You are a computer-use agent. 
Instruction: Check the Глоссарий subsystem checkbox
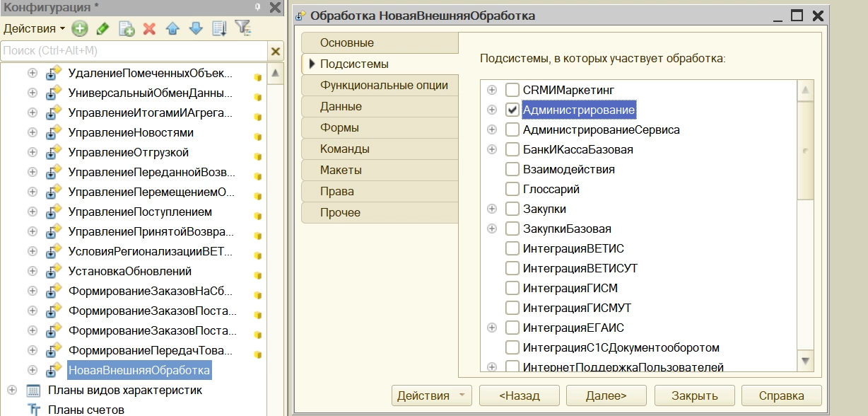pyautogui.click(x=512, y=190)
